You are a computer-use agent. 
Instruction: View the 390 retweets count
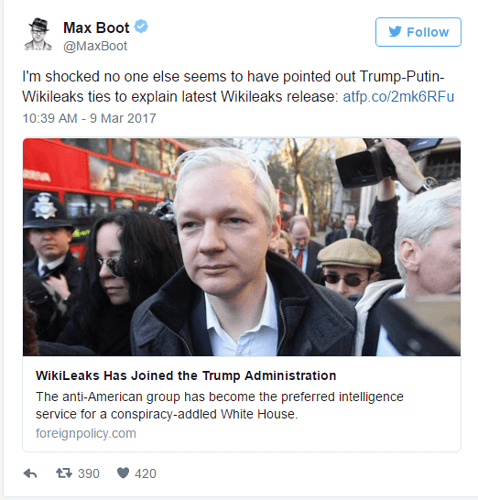pyautogui.click(x=89, y=474)
